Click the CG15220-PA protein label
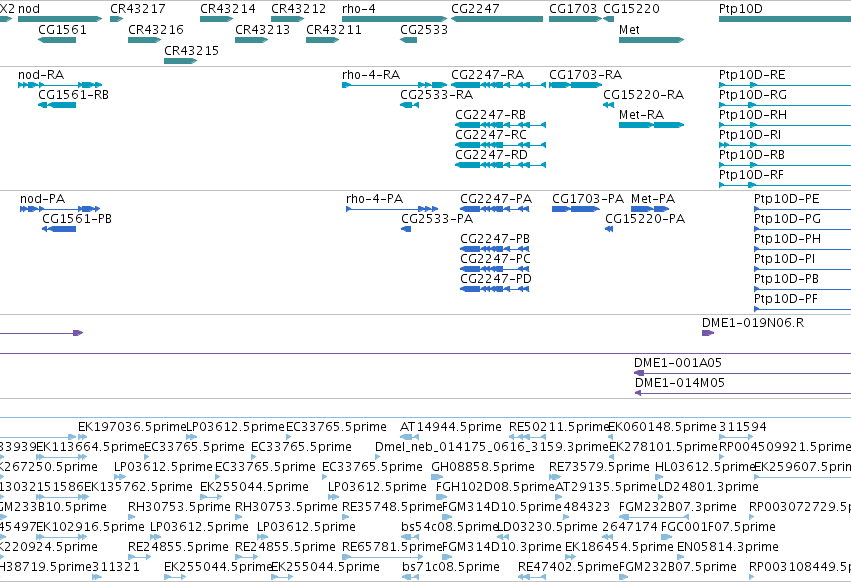This screenshot has height=582, width=851. [x=645, y=219]
